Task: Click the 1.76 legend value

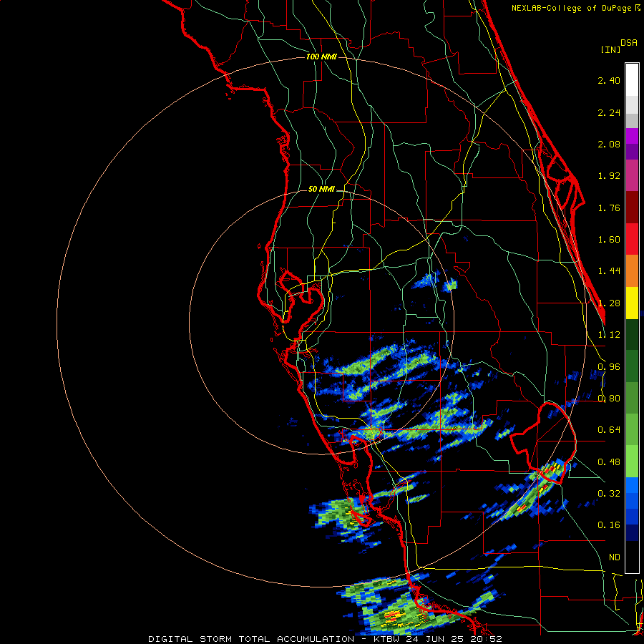Action: (609, 208)
